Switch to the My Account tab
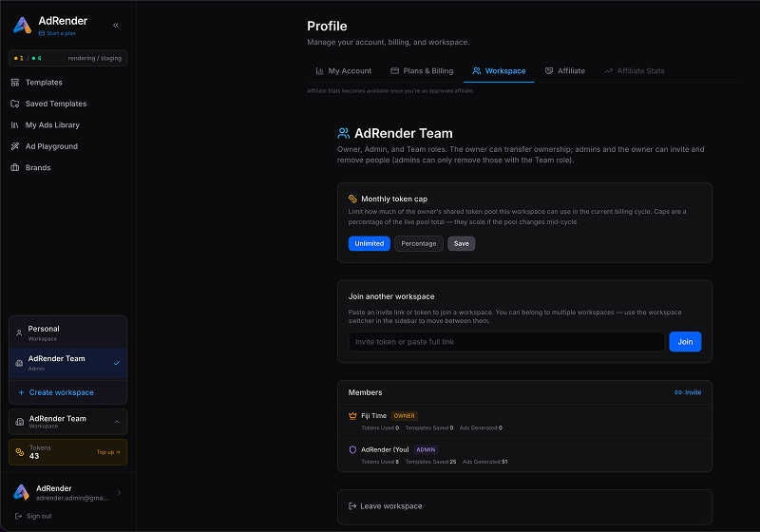This screenshot has width=760, height=532. [344, 70]
